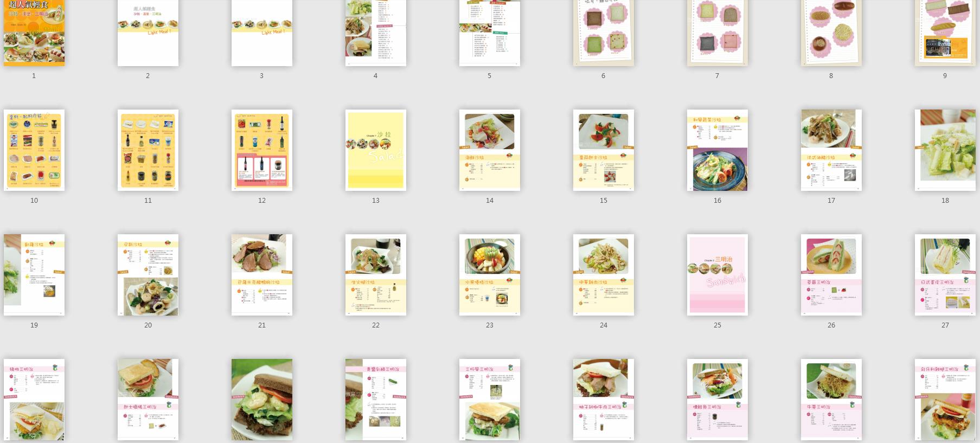Select the page 27 Japanese egg sandwich thumbnail

[945, 275]
